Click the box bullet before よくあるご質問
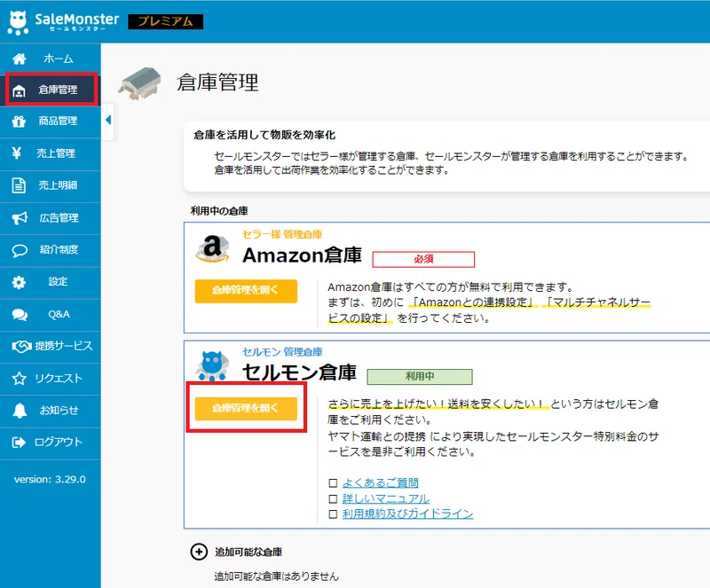 pos(333,483)
